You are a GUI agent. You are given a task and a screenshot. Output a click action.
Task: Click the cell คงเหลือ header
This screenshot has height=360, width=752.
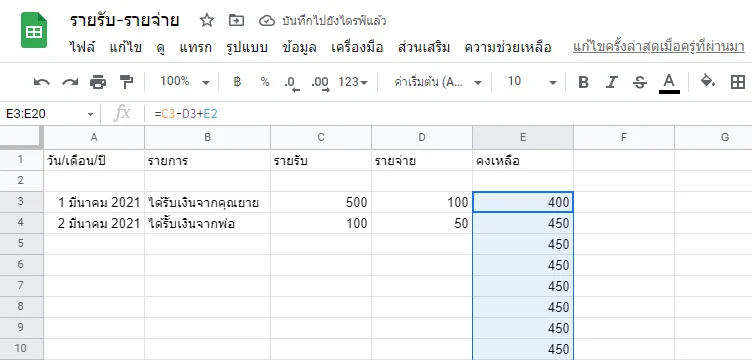523,160
